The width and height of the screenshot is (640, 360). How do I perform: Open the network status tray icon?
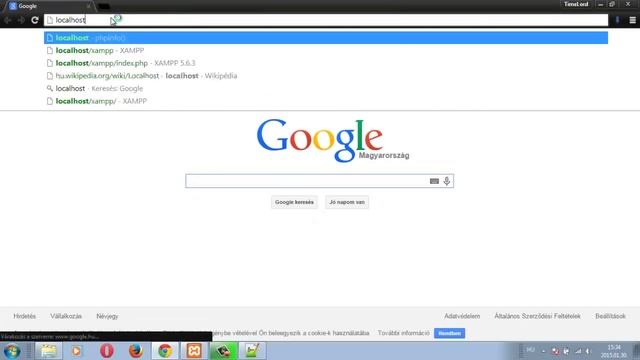[x=578, y=351]
